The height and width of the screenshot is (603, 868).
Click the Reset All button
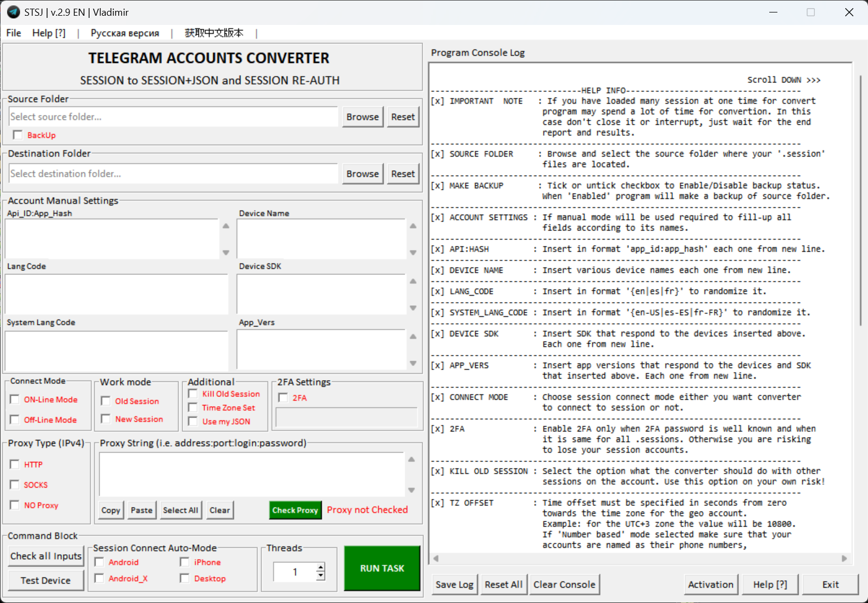pos(503,585)
